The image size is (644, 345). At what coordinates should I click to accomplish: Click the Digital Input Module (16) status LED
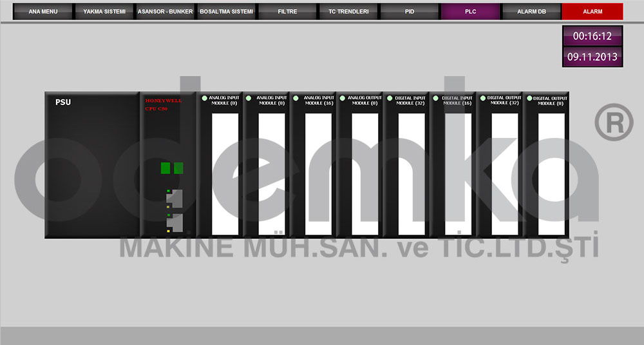pyautogui.click(x=436, y=99)
